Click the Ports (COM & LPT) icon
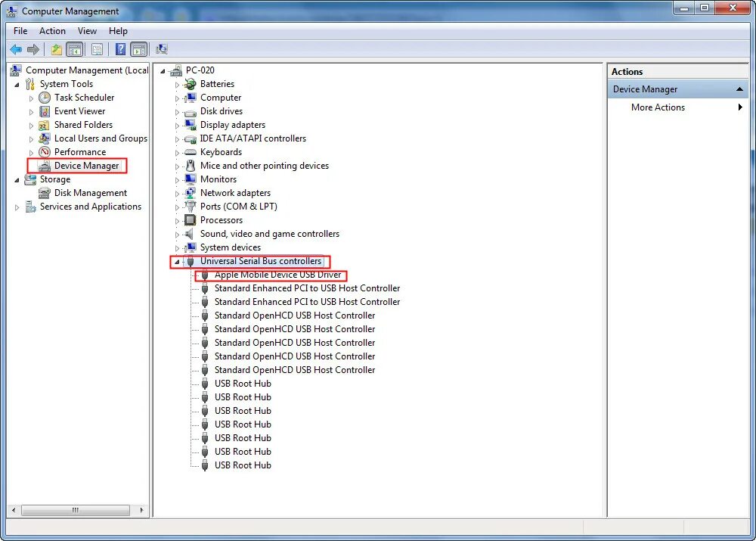 click(191, 207)
